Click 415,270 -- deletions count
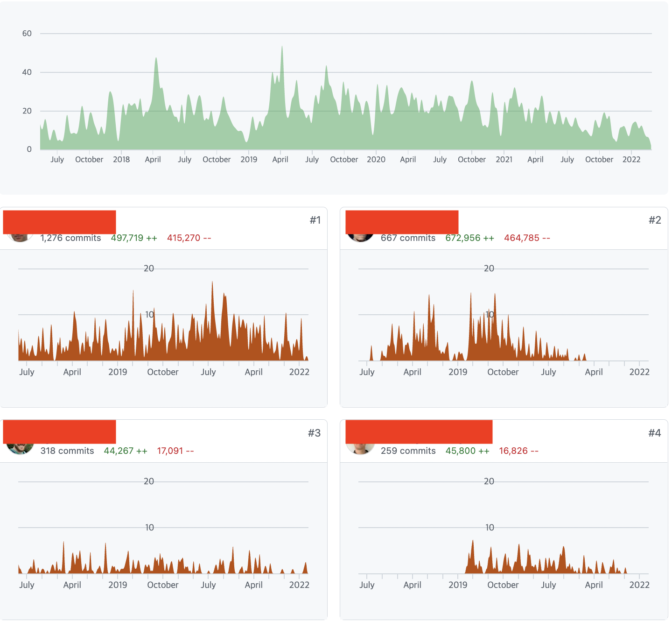 click(189, 238)
